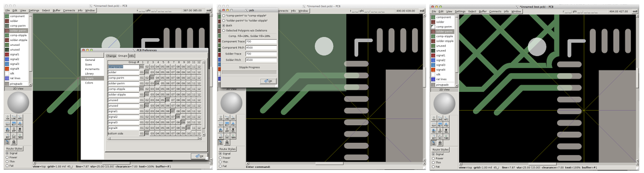The height and width of the screenshot is (173, 644).
Task: Open the Buffer menu in the left window
Action: (x=56, y=10)
